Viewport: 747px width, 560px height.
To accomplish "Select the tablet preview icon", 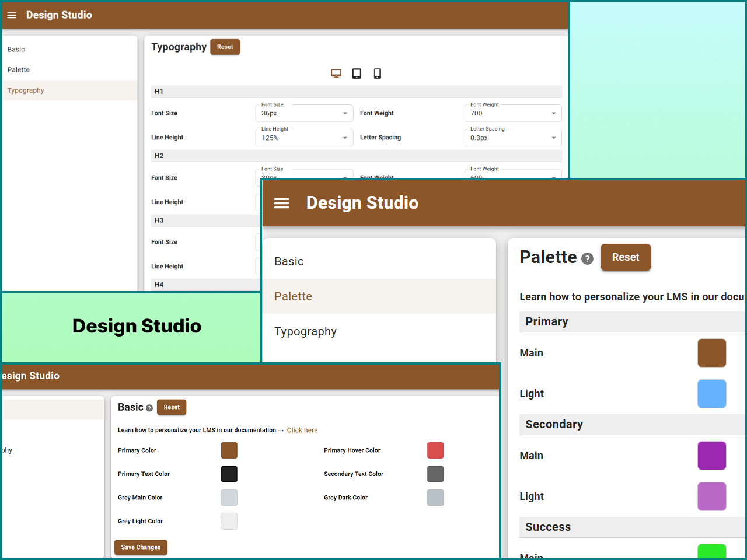I will click(x=357, y=73).
